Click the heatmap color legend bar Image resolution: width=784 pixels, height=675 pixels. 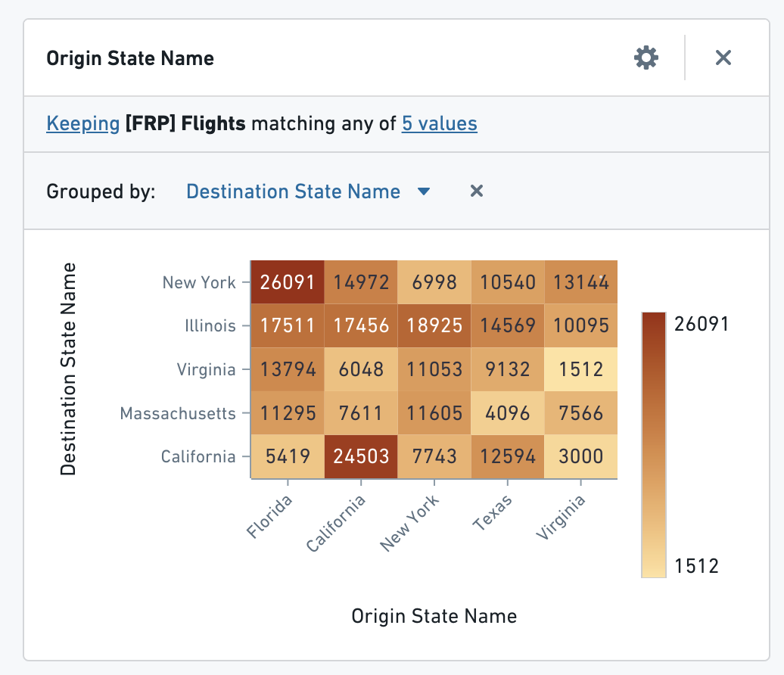(654, 445)
